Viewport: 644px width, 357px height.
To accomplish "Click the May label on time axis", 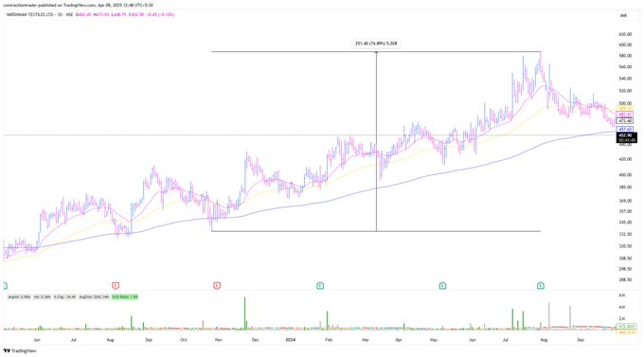I will [x=434, y=340].
